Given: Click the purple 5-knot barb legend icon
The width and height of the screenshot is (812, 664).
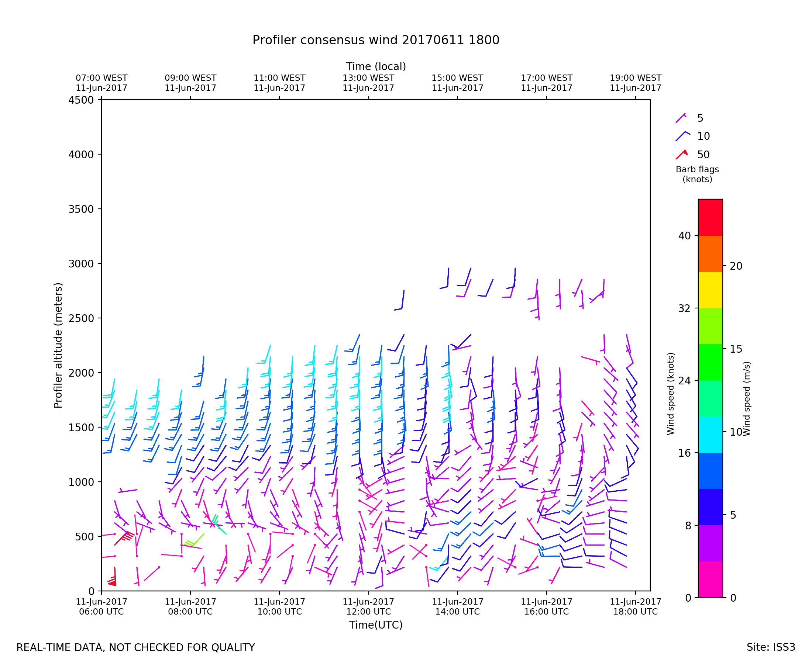Looking at the screenshot, I should [x=681, y=118].
